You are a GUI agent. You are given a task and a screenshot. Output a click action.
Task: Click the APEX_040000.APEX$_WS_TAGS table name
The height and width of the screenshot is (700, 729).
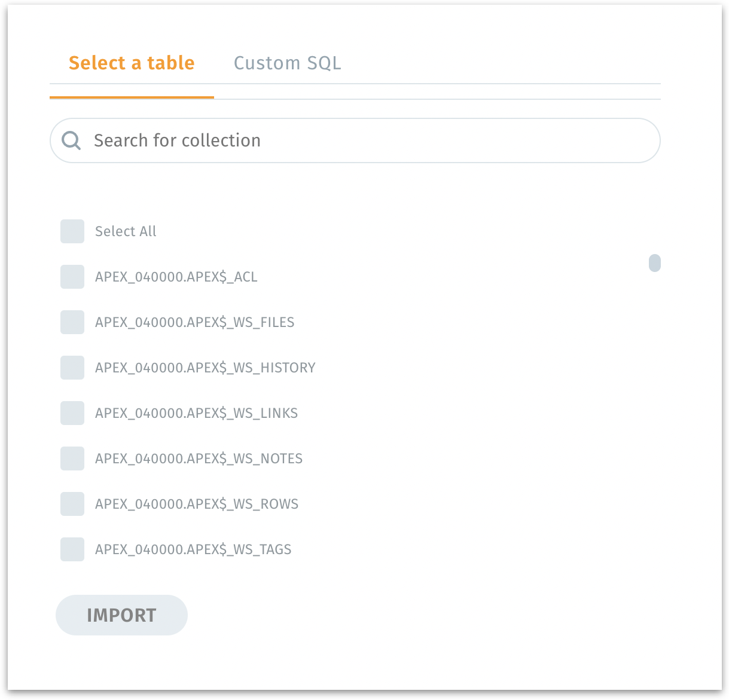coord(193,549)
